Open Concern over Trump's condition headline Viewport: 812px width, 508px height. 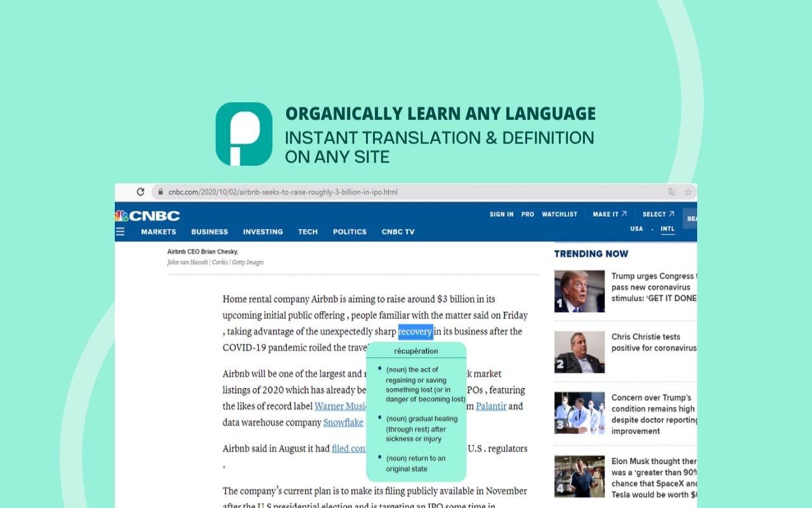(654, 414)
